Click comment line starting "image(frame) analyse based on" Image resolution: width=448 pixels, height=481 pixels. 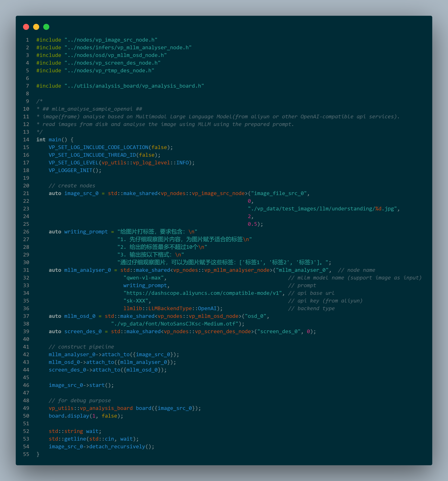221,117
